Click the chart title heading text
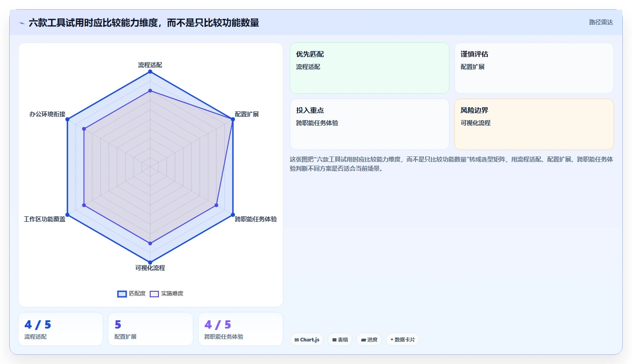The height and width of the screenshot is (364, 632). tap(144, 23)
